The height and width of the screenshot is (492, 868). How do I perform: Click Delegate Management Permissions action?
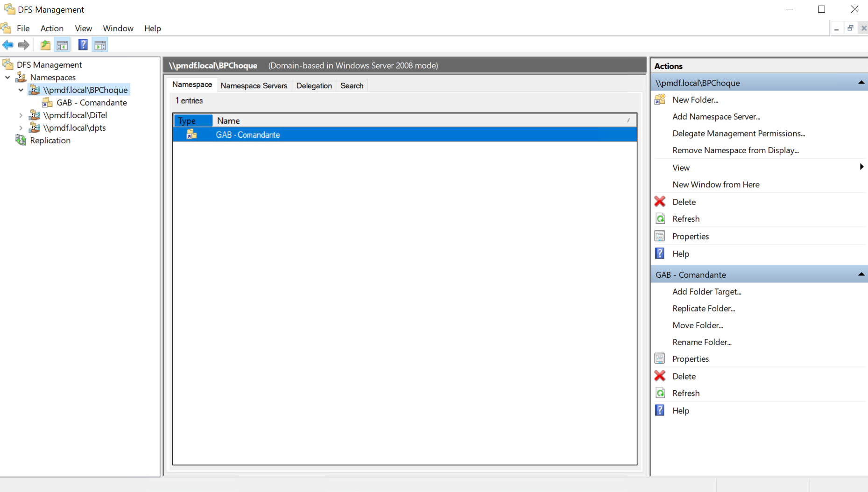(738, 134)
